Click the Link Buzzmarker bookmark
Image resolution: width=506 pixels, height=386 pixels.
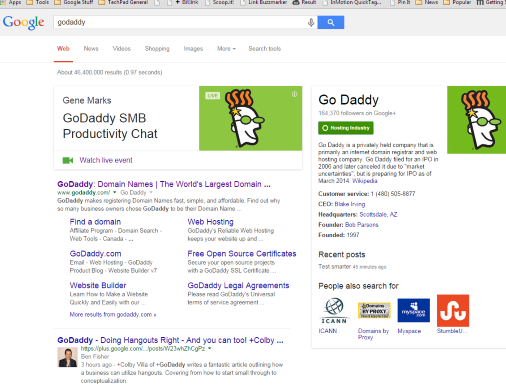[264, 2]
